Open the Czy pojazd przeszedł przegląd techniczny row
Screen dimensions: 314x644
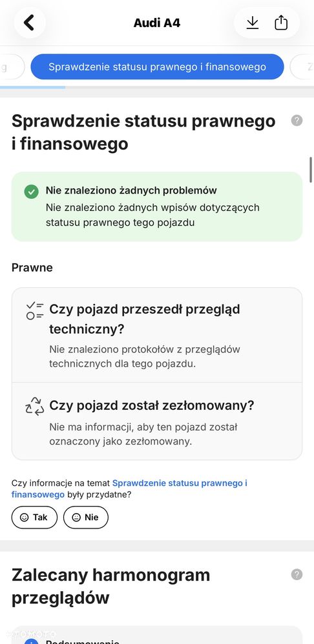coord(157,335)
